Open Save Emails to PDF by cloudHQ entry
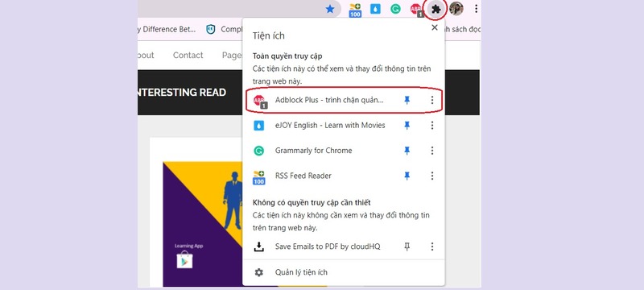Screen dimensions: 644x290 tap(328, 246)
